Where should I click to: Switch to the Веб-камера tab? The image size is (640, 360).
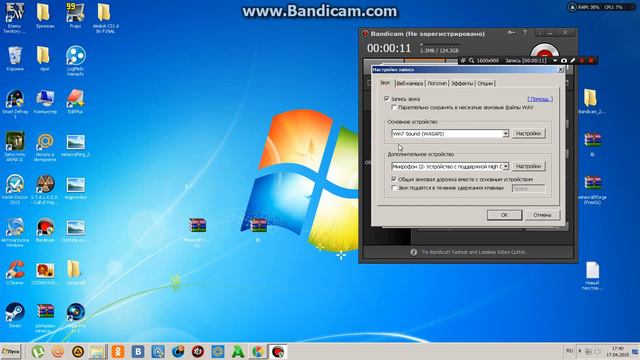(410, 83)
